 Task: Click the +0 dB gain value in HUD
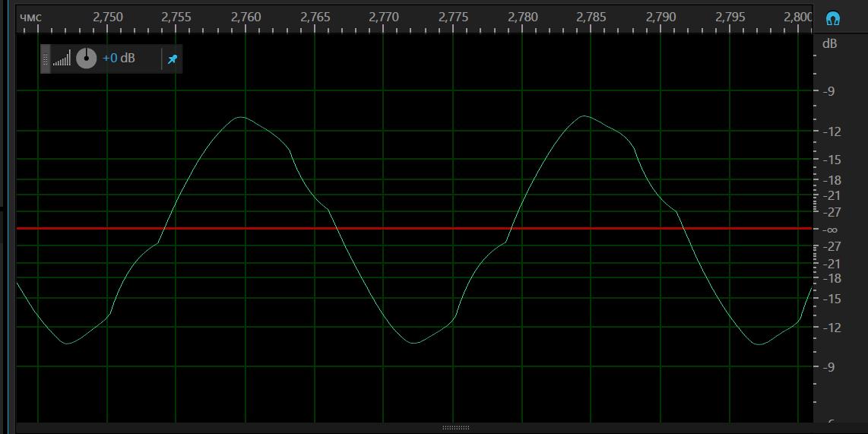[x=119, y=58]
